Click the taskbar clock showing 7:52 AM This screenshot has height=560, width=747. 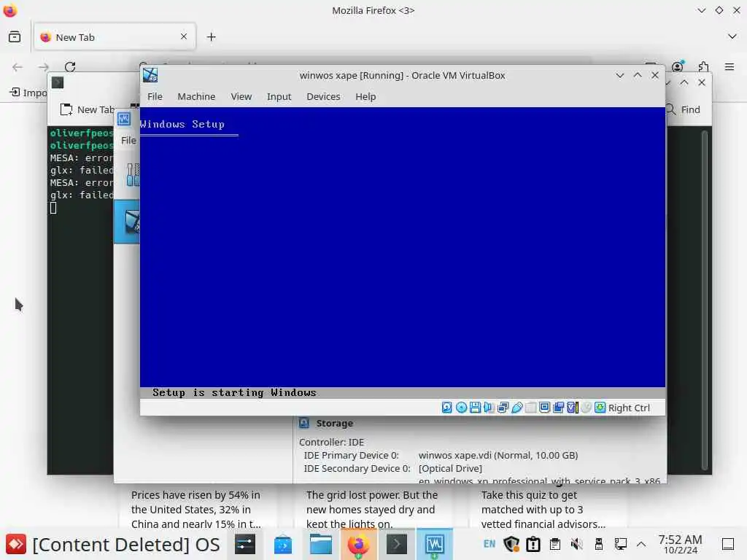pos(681,544)
